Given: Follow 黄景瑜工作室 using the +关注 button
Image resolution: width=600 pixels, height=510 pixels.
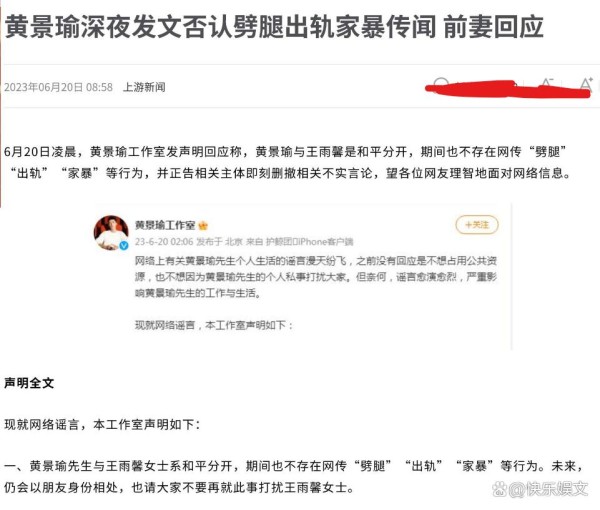Looking at the screenshot, I should [x=477, y=225].
